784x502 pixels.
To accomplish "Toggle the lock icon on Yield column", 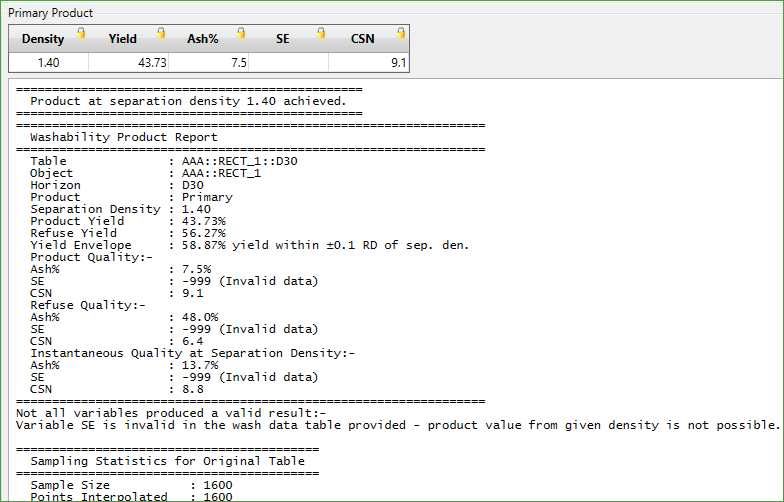I will [161, 33].
